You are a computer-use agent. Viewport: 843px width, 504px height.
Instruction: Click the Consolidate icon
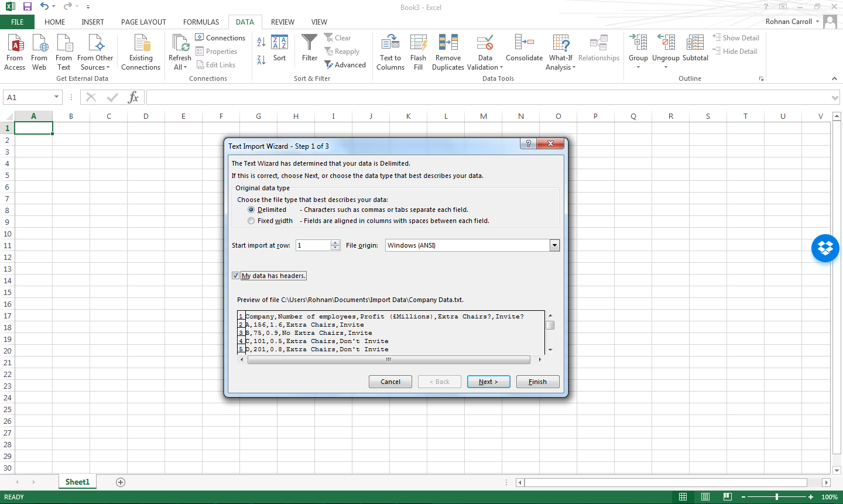point(524,48)
